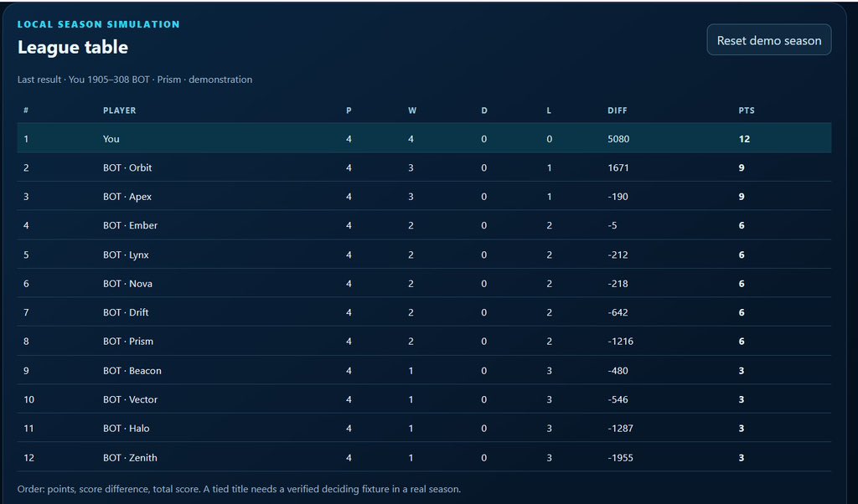Image resolution: width=858 pixels, height=504 pixels.
Task: Click the 5080 score difference value
Action: pos(618,139)
